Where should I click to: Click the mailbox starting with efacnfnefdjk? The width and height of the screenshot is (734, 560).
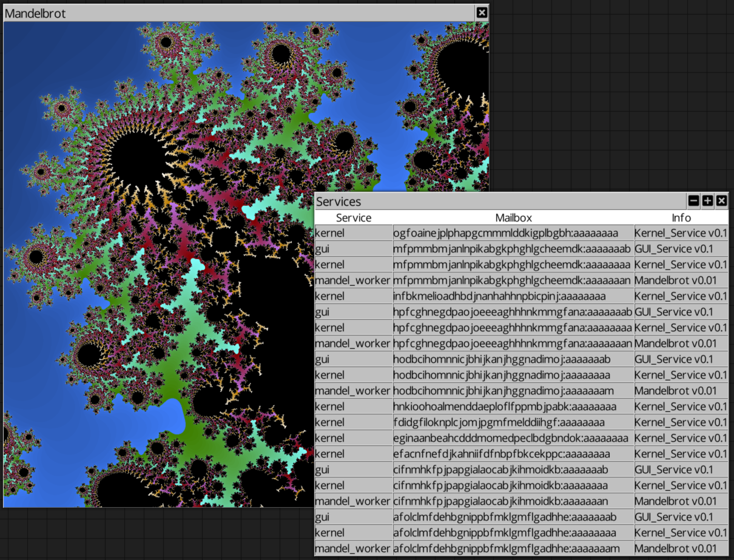[501, 454]
